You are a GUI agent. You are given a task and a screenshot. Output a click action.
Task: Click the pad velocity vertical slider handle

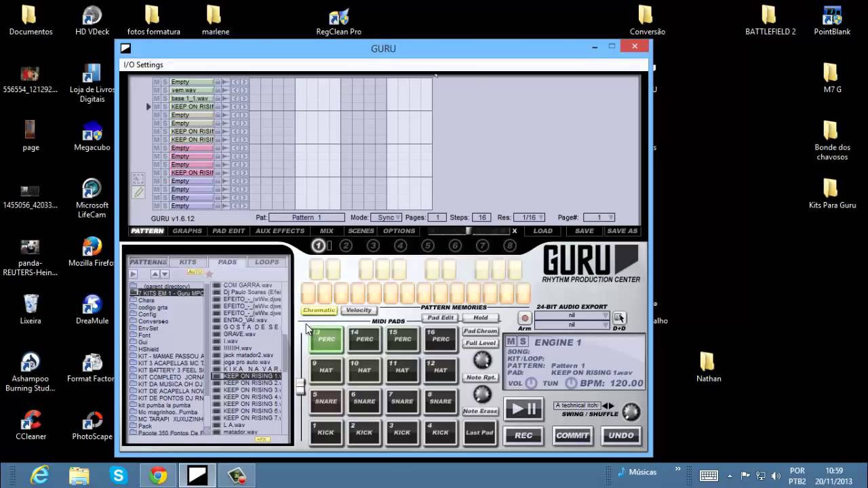click(x=300, y=386)
